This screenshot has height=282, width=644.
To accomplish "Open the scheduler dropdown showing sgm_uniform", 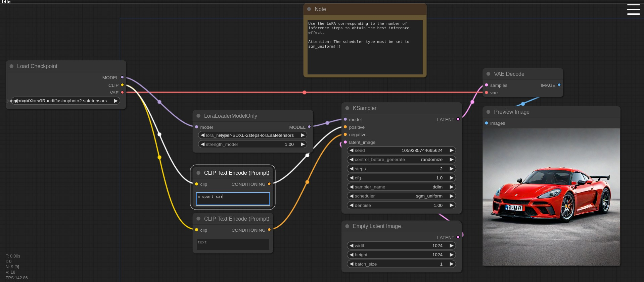I will (x=401, y=196).
